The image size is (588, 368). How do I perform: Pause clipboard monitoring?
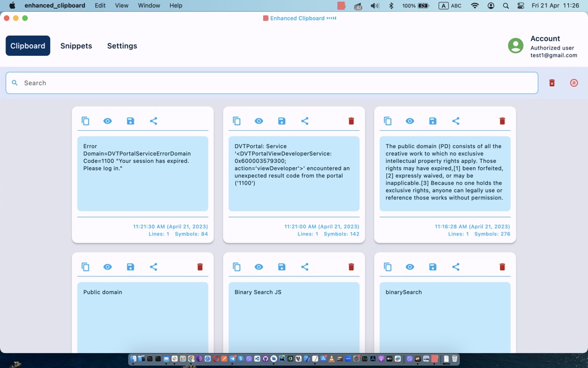[574, 83]
